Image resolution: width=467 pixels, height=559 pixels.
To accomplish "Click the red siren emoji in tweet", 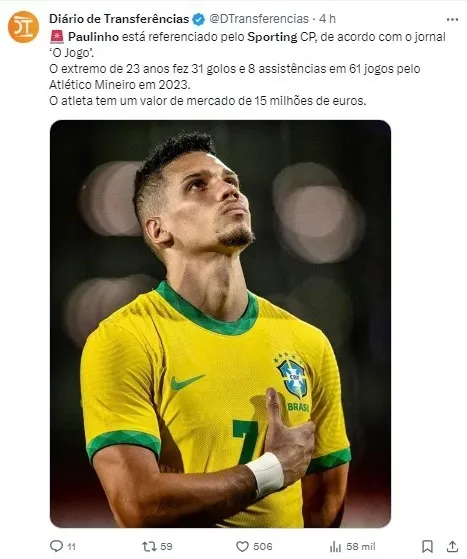I will pos(57,37).
